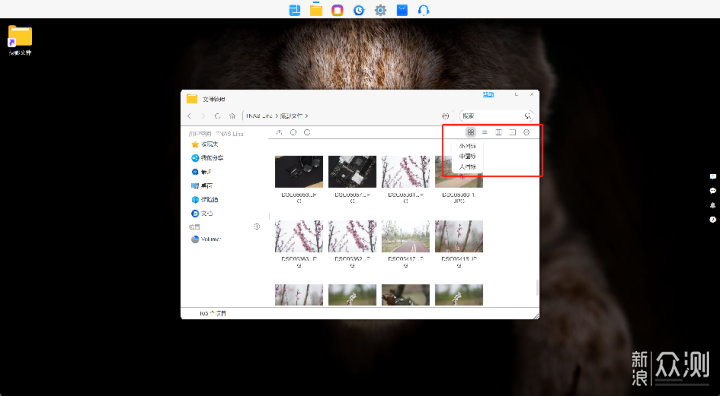Select the medium icons option
Viewport: 720px width, 396px height.
coord(467,156)
